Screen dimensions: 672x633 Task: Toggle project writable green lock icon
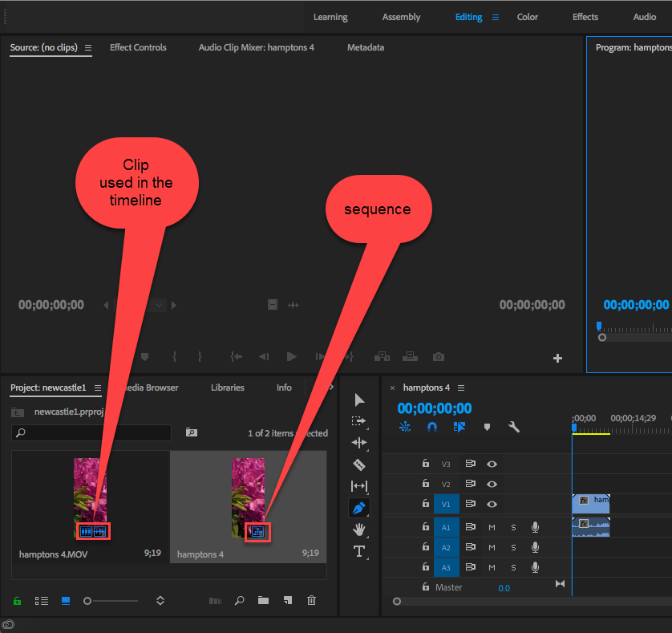[17, 601]
